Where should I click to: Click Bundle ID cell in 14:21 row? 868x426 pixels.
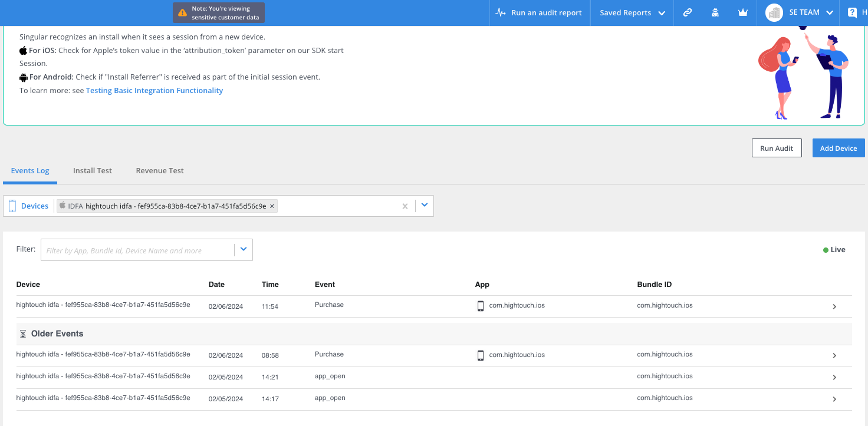click(x=665, y=376)
